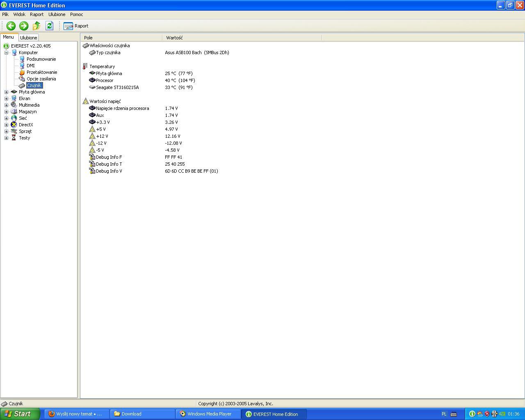Click the Multimedia speaker icon
The image size is (525, 420).
point(14,105)
